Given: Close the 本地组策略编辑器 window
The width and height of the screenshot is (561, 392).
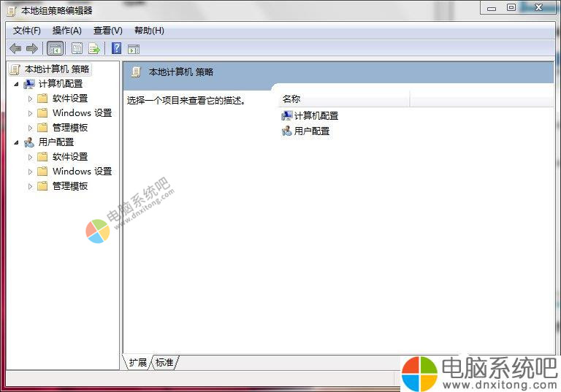Looking at the screenshot, I should [x=538, y=7].
